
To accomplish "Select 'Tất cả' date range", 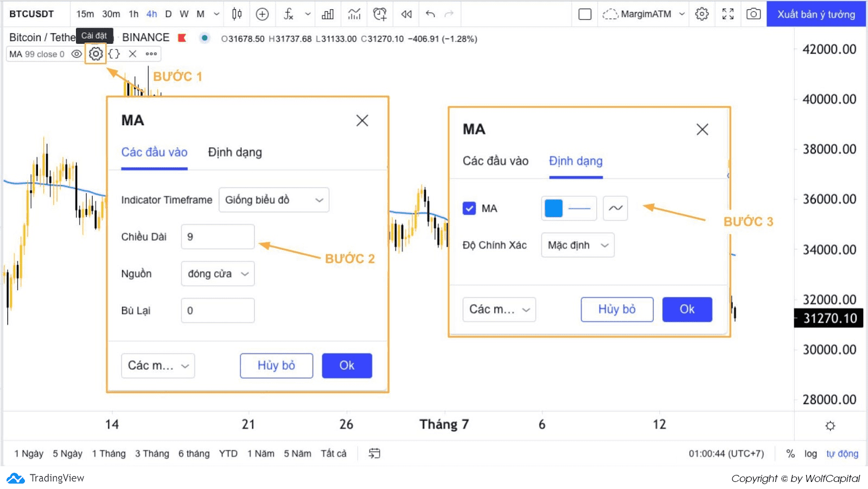I will click(x=334, y=454).
